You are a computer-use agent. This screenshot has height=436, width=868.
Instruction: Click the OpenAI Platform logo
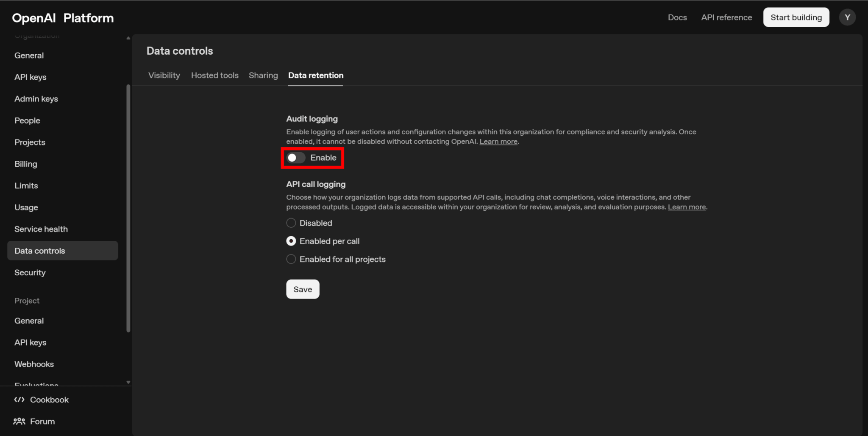tap(63, 18)
